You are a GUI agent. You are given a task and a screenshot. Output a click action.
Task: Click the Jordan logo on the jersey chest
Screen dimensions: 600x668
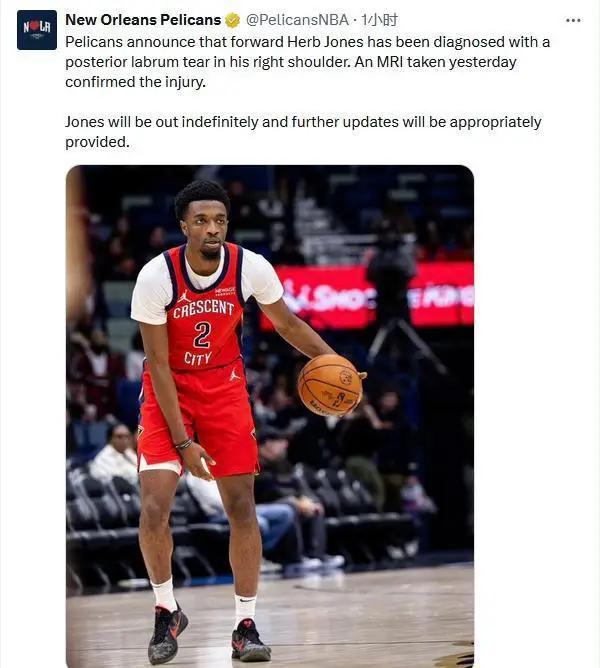(x=184, y=295)
